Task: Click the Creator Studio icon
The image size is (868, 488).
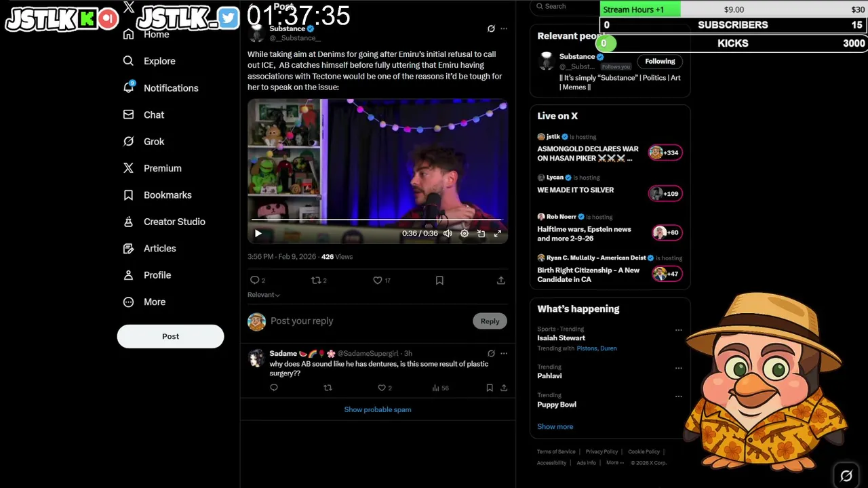Action: pyautogui.click(x=128, y=222)
